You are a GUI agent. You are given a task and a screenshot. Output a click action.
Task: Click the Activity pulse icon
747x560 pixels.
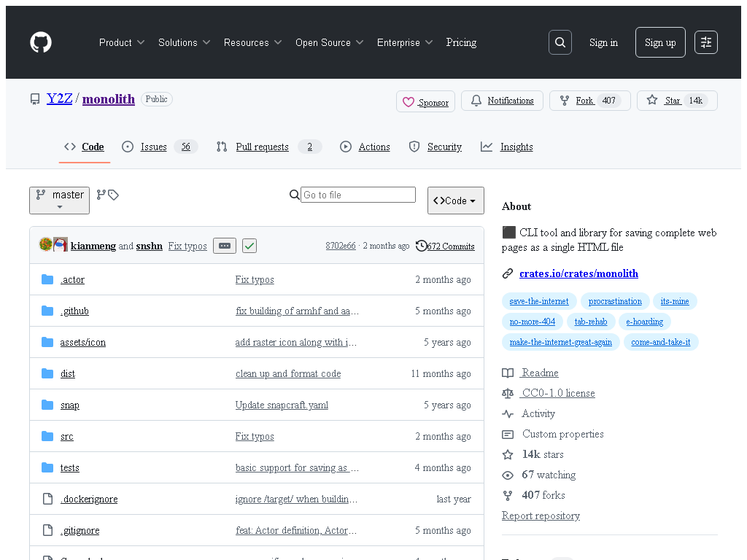[x=508, y=414]
